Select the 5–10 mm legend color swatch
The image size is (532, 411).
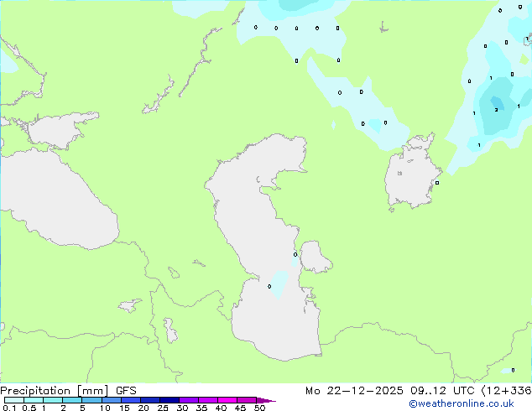pyautogui.click(x=91, y=400)
